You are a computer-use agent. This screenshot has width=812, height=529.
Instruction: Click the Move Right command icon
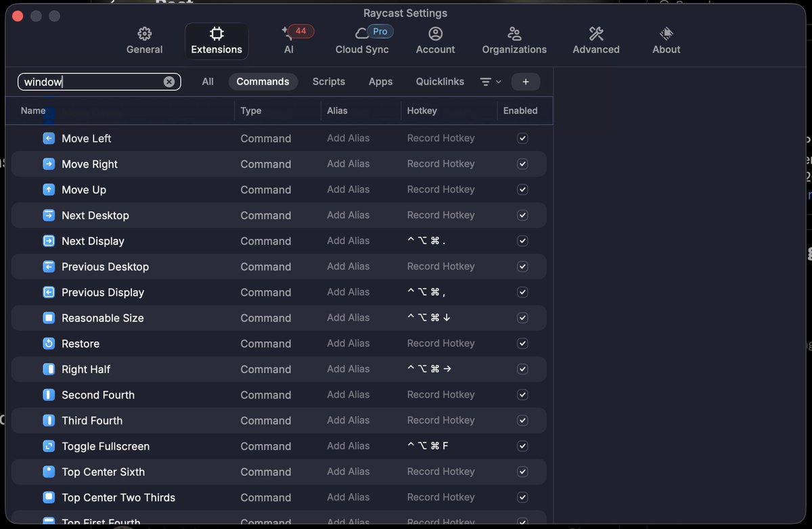pyautogui.click(x=49, y=164)
